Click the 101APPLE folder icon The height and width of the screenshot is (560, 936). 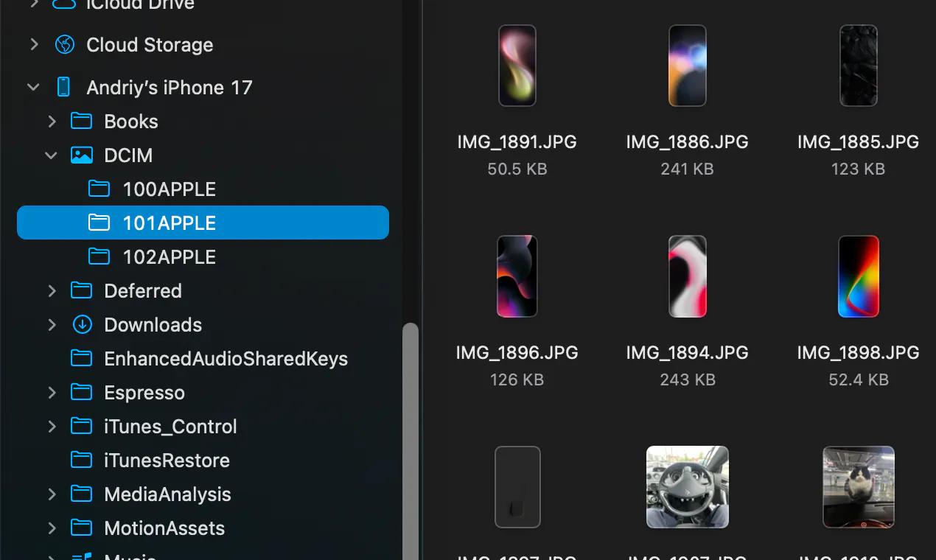pyautogui.click(x=99, y=223)
